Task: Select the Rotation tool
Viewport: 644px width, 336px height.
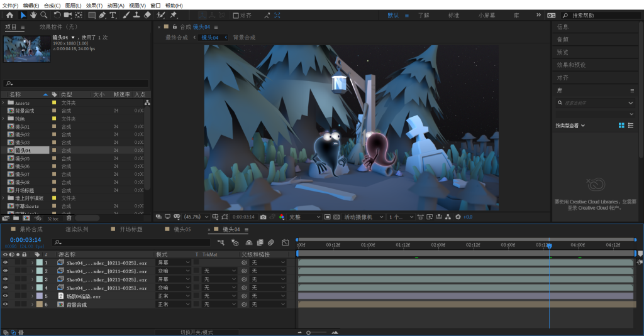Action: 57,15
